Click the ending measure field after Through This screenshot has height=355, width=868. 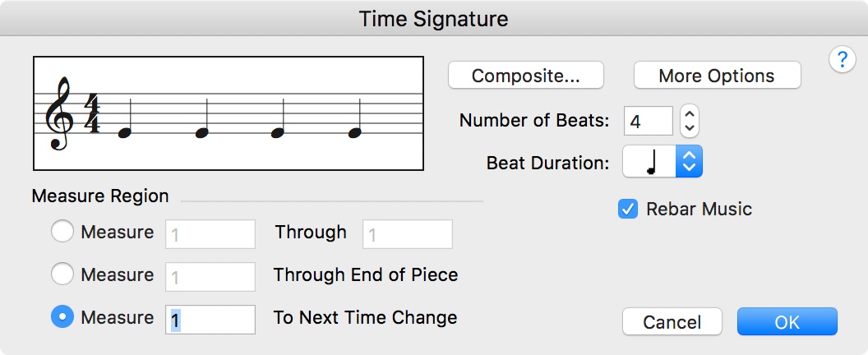coord(408,234)
